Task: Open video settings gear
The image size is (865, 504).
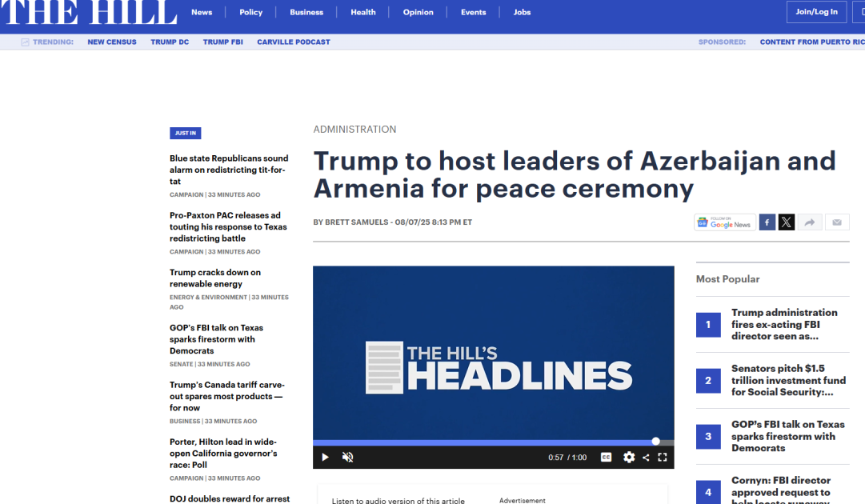Action: pyautogui.click(x=629, y=457)
